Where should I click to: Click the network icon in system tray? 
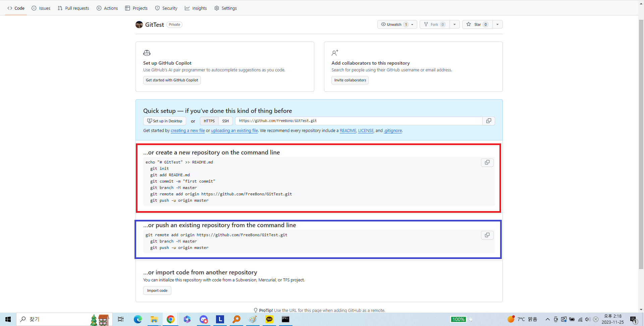pyautogui.click(x=580, y=319)
